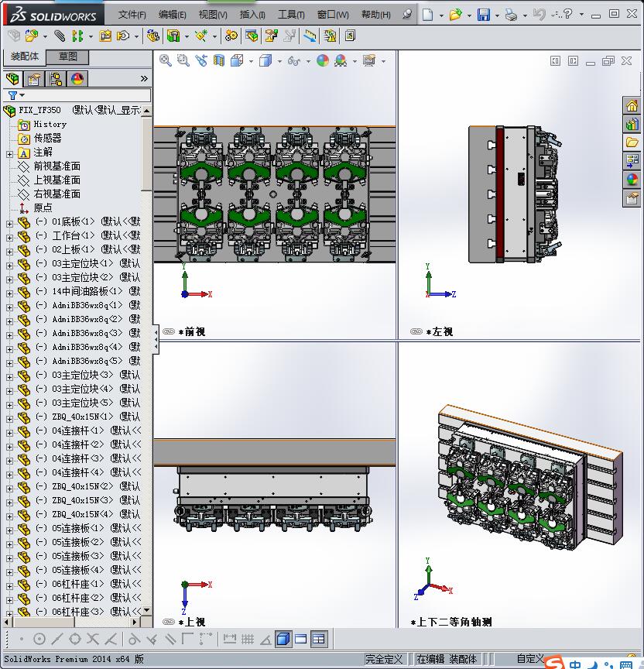Image resolution: width=644 pixels, height=669 pixels.
Task: Expand the 01底板<1> component node
Action: click(9, 222)
